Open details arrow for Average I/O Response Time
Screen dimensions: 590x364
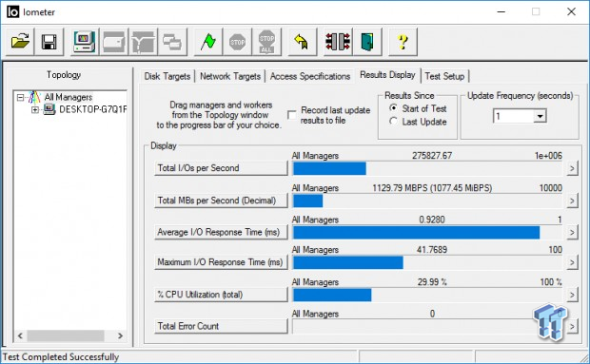coord(572,232)
